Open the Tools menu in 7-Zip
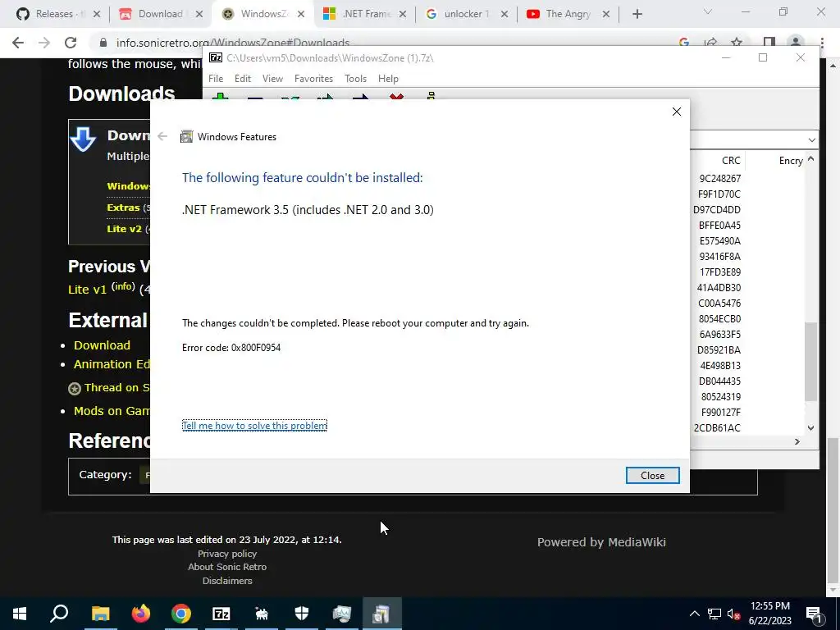 point(355,79)
